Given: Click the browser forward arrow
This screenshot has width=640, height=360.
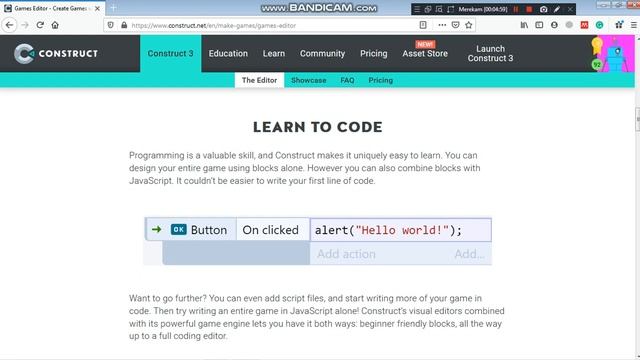Looking at the screenshot, I should point(25,25).
